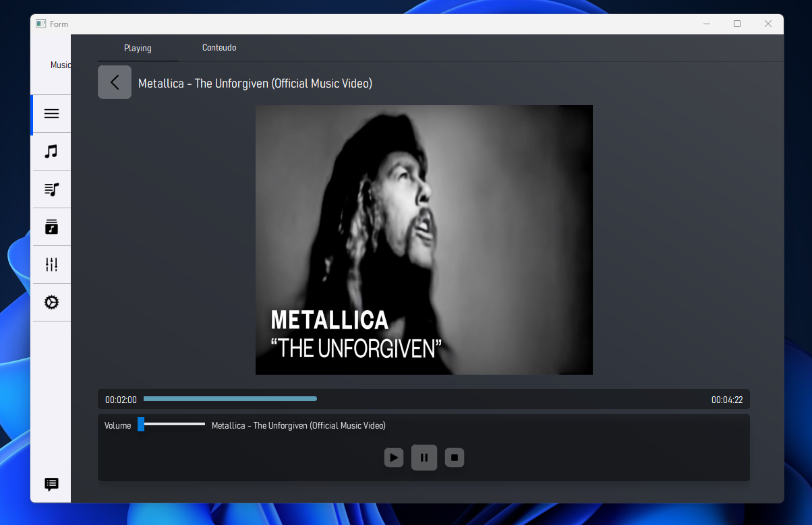
Task: Click the track name beside Volume slider
Action: 299,425
